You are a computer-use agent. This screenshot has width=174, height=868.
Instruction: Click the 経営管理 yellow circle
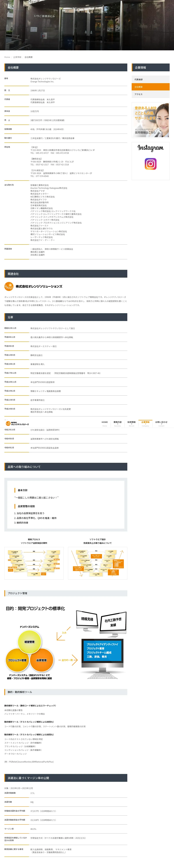[29, 642]
